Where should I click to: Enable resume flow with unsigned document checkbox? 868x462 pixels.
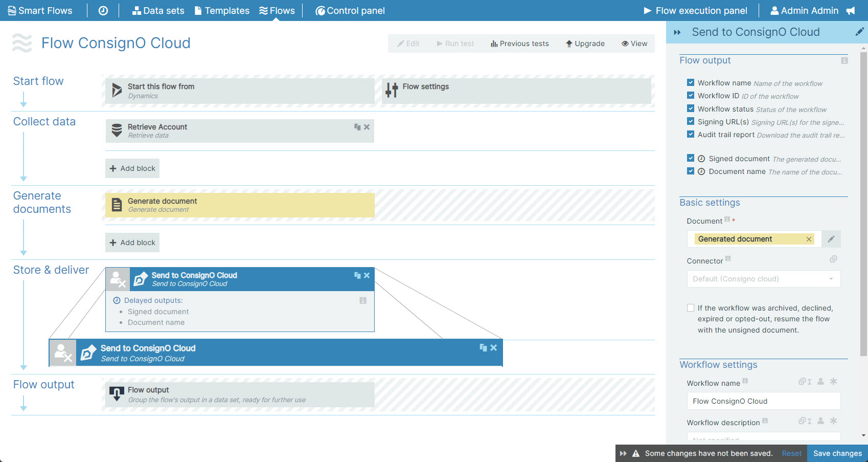click(691, 307)
